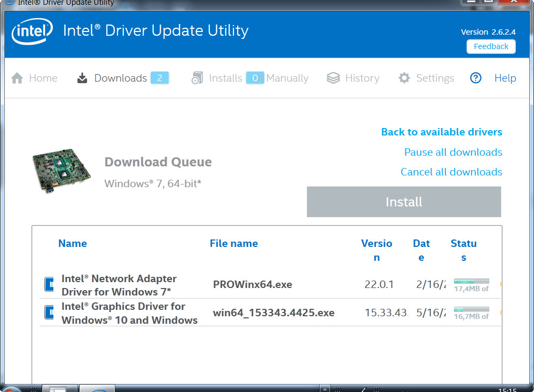Image resolution: width=534 pixels, height=392 pixels.
Task: Click the Installs disk icon
Action: point(197,78)
